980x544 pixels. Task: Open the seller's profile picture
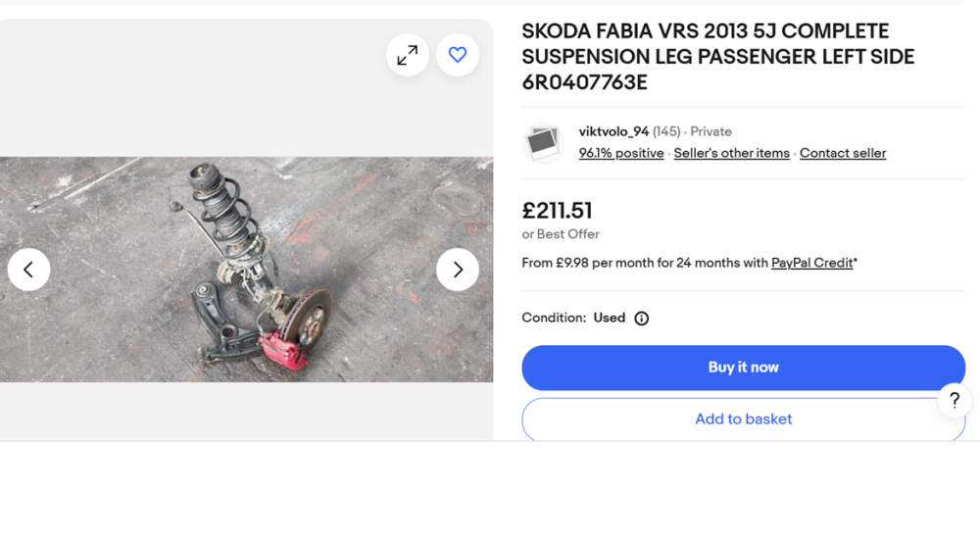point(543,143)
